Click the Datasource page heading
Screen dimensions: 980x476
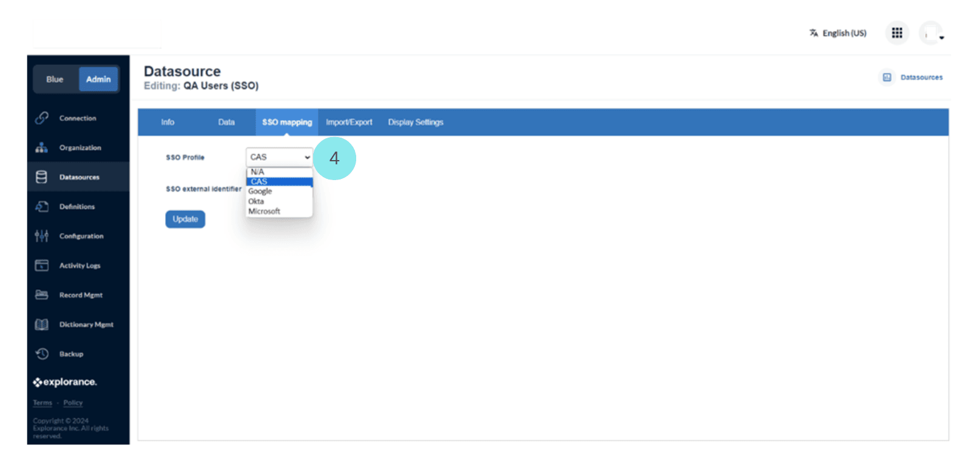coord(182,72)
